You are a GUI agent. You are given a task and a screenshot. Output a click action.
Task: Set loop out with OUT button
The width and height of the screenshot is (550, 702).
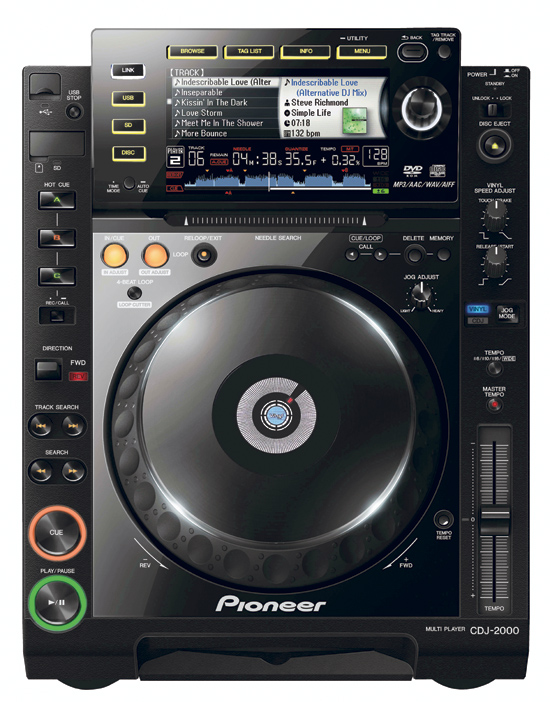pos(155,255)
